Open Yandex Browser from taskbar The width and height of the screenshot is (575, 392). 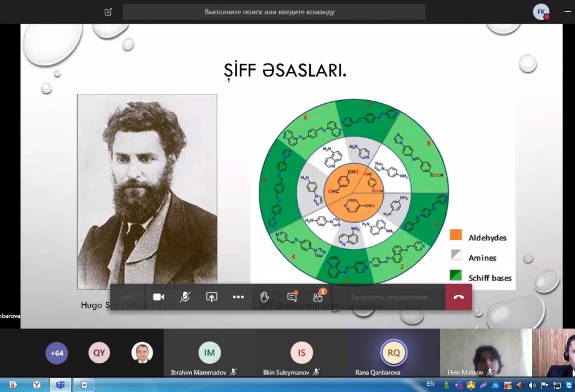(x=37, y=385)
